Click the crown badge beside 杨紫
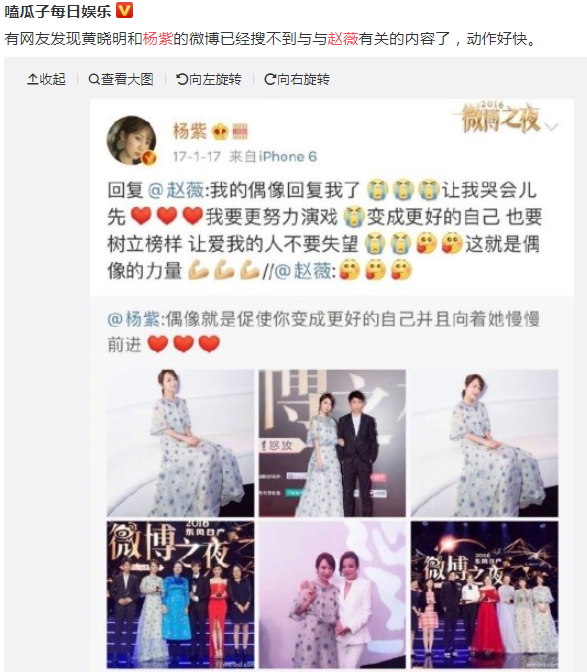 coord(221,131)
